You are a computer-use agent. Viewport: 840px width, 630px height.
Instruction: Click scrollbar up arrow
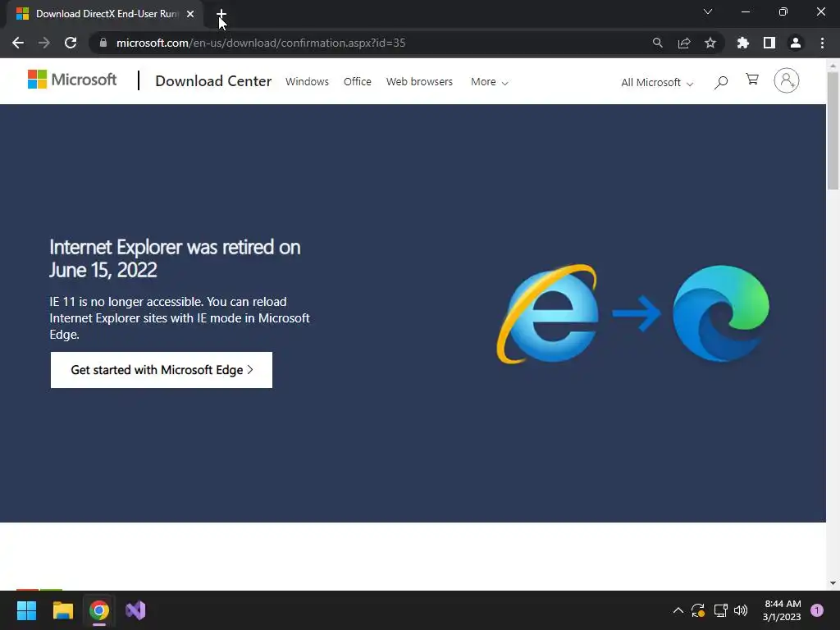click(833, 66)
